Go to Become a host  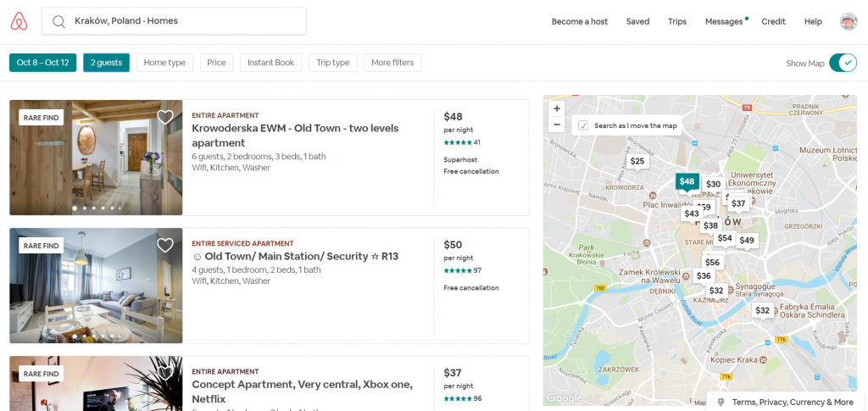pos(580,21)
